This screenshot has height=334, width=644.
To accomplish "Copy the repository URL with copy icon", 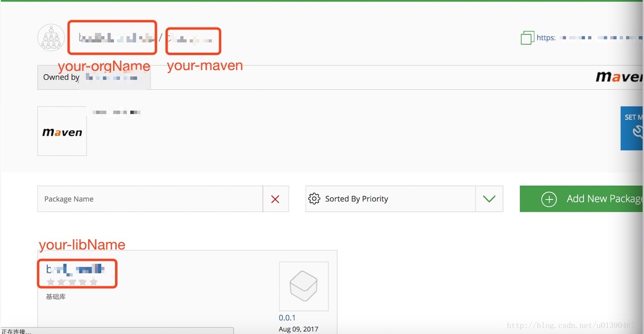I will 527,38.
